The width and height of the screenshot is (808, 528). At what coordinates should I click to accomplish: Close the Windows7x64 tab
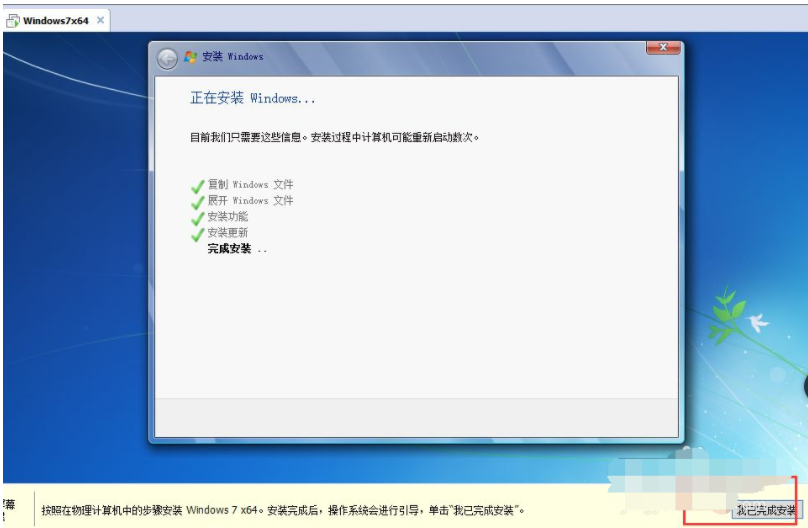(x=100, y=20)
